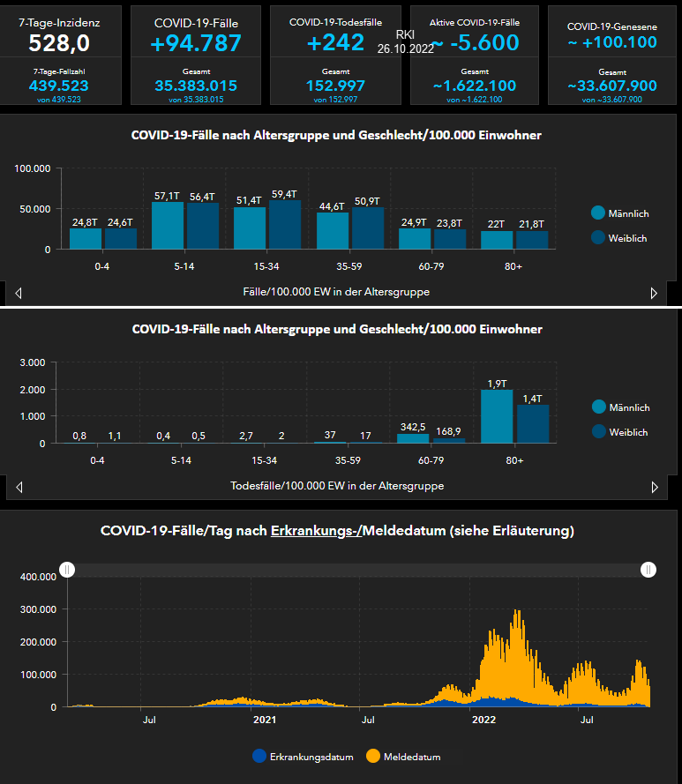This screenshot has height=784, width=682.
Task: Click the COVID-19-Genesene total ~33.607.900 value
Action: (612, 86)
